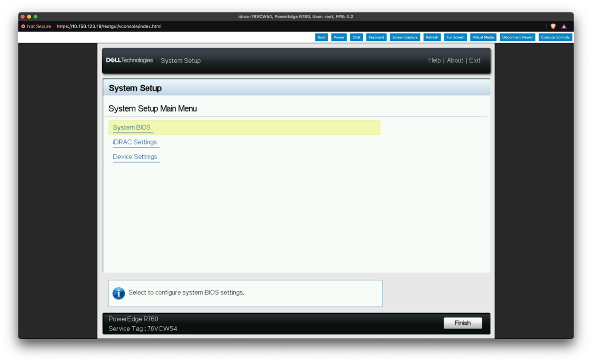This screenshot has height=364, width=592.
Task: Open Console Controls
Action: click(555, 37)
